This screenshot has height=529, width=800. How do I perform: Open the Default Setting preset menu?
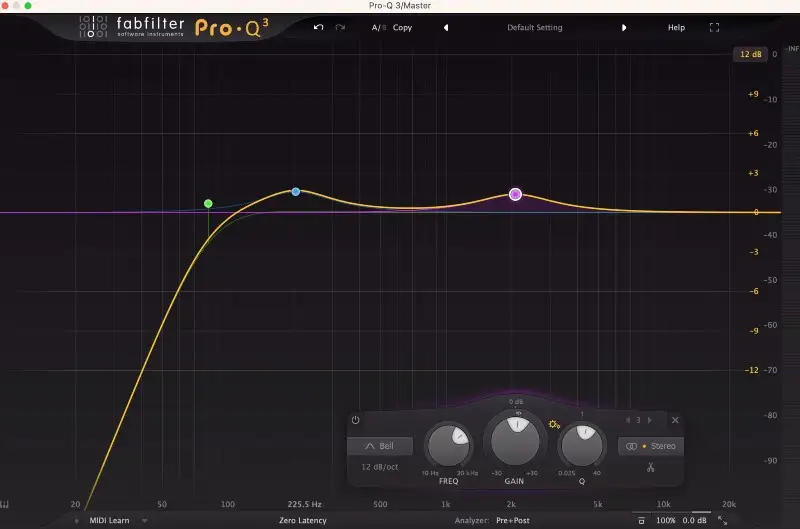[x=535, y=27]
